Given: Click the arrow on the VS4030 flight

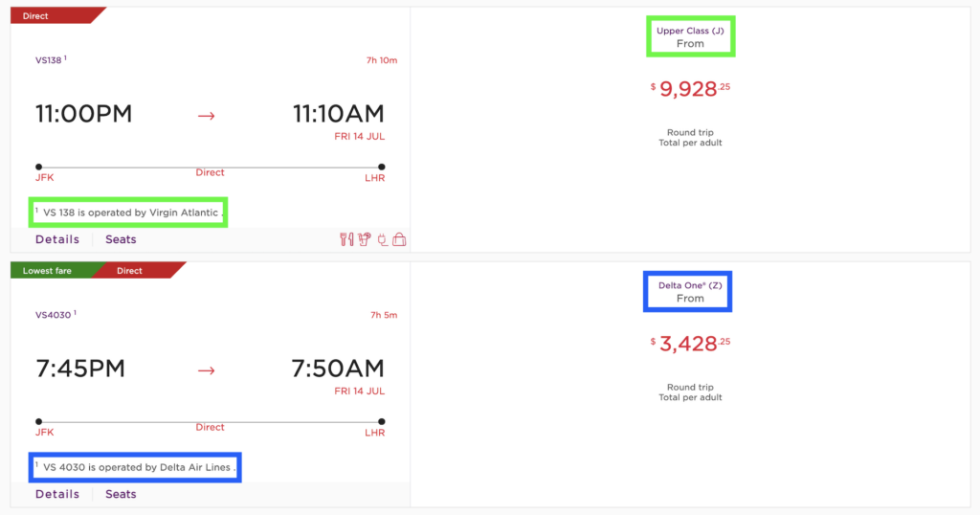Looking at the screenshot, I should tap(207, 369).
